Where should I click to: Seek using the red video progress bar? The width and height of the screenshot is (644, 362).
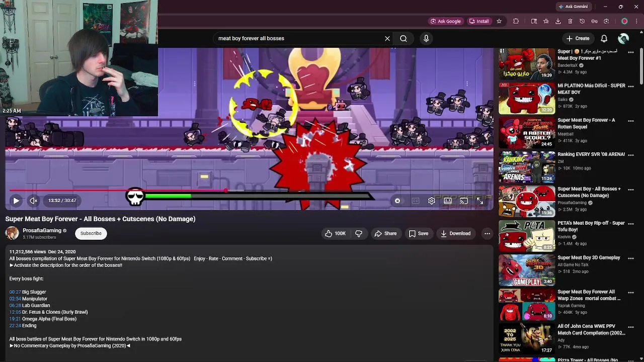pos(250,191)
